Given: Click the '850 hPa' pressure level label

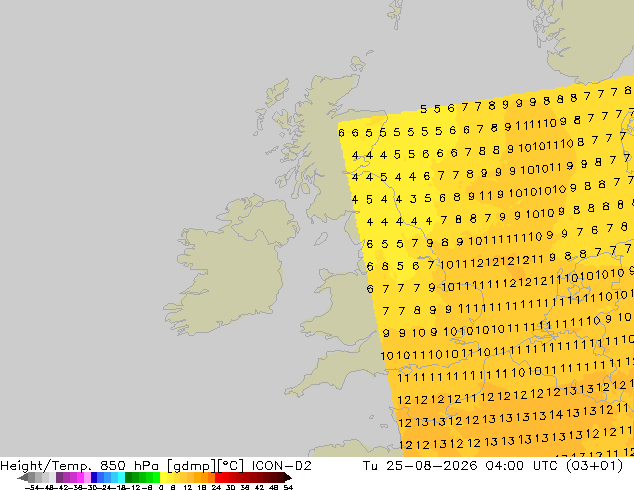Looking at the screenshot, I should coord(130,466).
